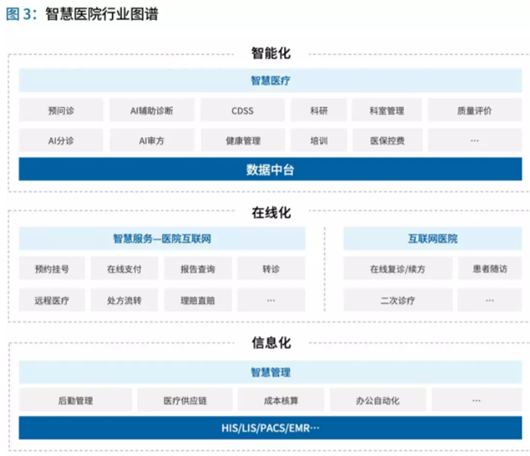530x456 pixels.
Task: Click the CDSS box
Action: point(242,110)
